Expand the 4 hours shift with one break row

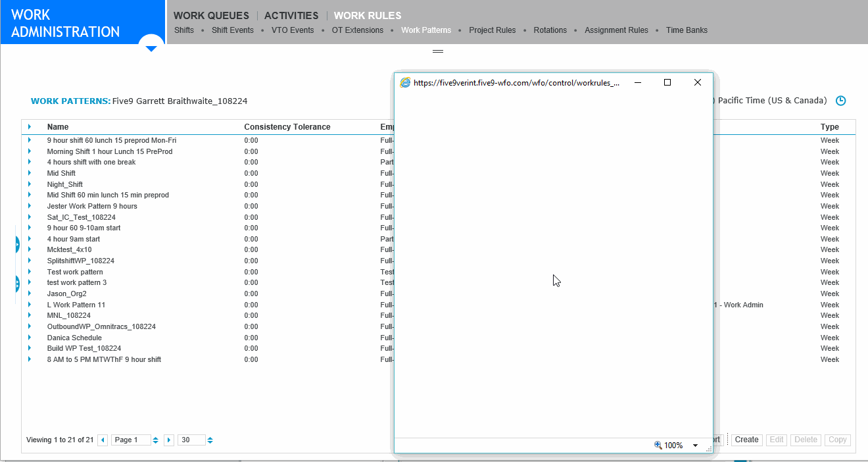[x=30, y=162]
